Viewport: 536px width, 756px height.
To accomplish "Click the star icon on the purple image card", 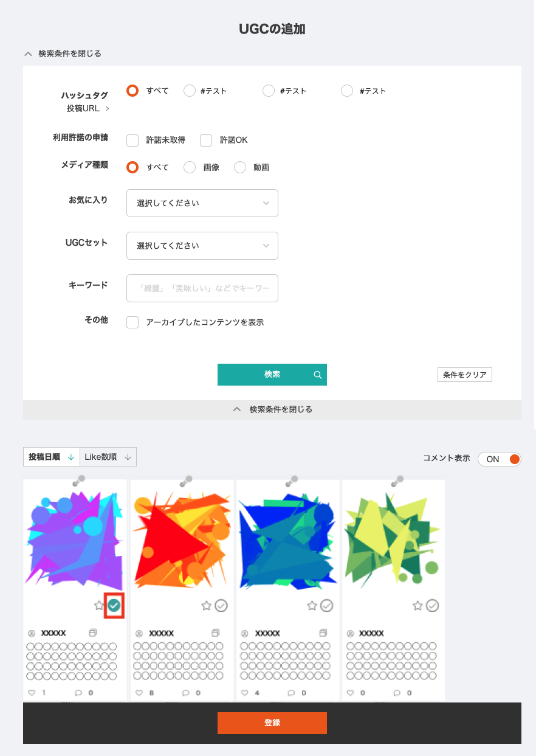I will click(x=99, y=605).
